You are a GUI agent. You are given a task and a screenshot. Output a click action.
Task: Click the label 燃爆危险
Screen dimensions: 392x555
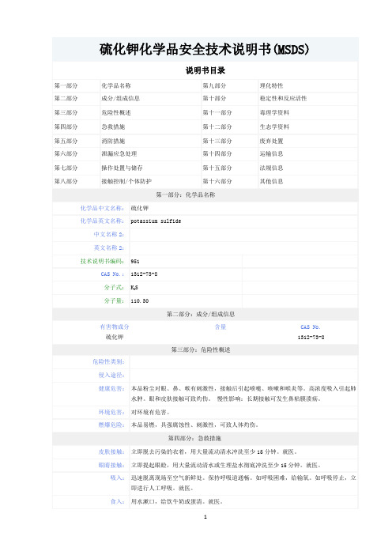(x=111, y=425)
